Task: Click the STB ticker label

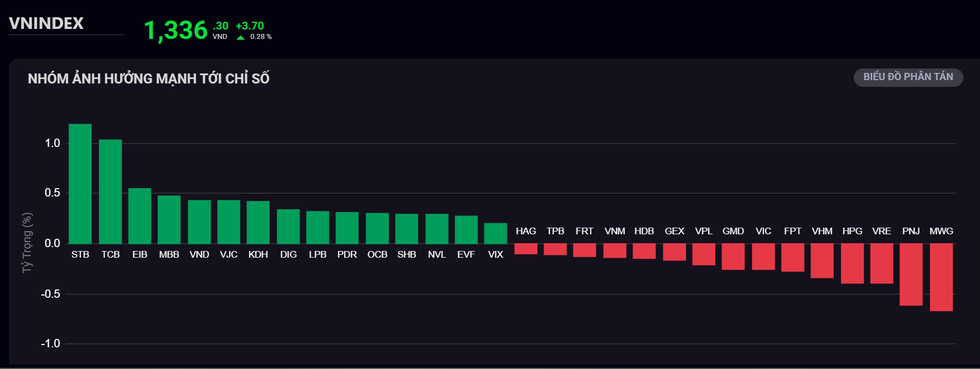Action: click(80, 254)
